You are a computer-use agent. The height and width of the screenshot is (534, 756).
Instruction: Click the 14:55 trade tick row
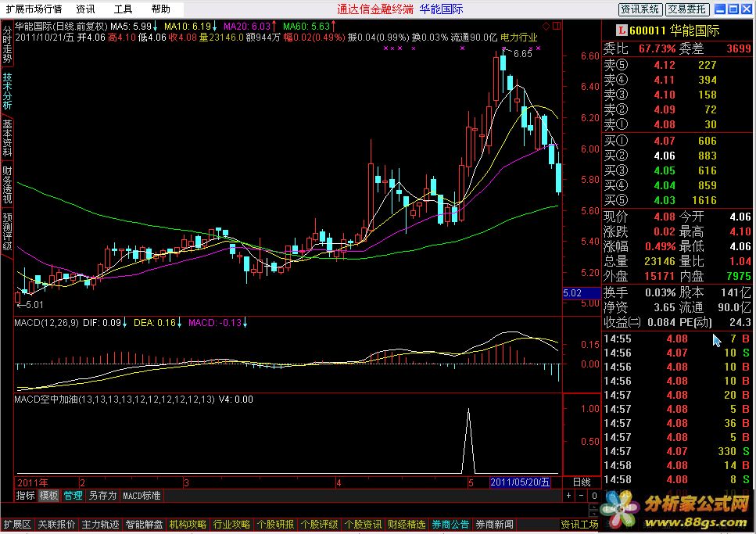coord(677,339)
